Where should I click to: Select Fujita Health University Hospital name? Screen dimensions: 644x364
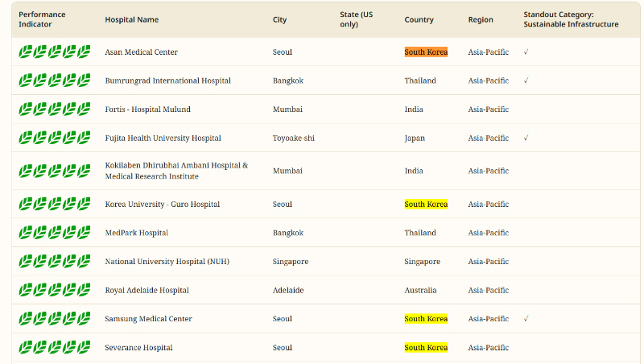[x=163, y=139]
